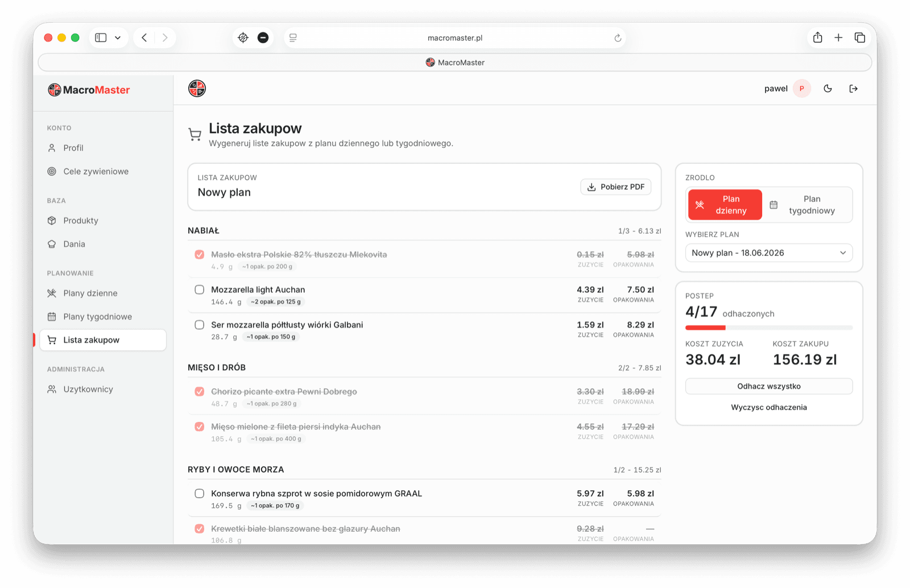Open the Produkty database page
The height and width of the screenshot is (588, 910).
pyautogui.click(x=103, y=221)
